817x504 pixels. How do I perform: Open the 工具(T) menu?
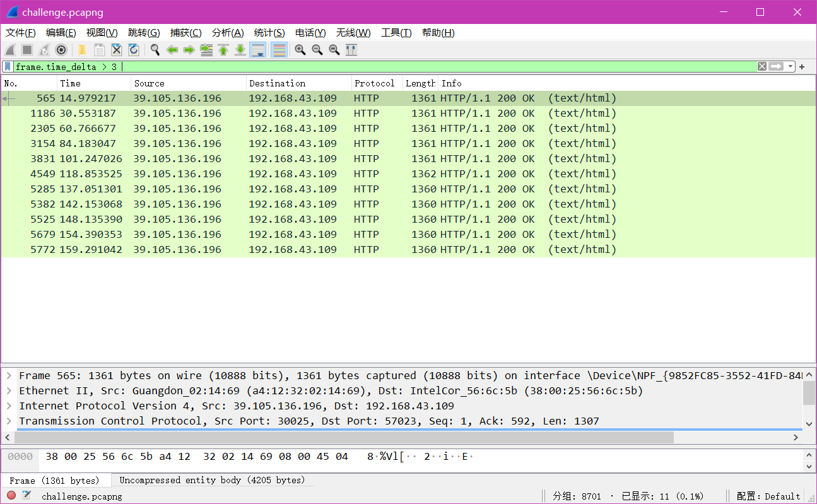[396, 33]
